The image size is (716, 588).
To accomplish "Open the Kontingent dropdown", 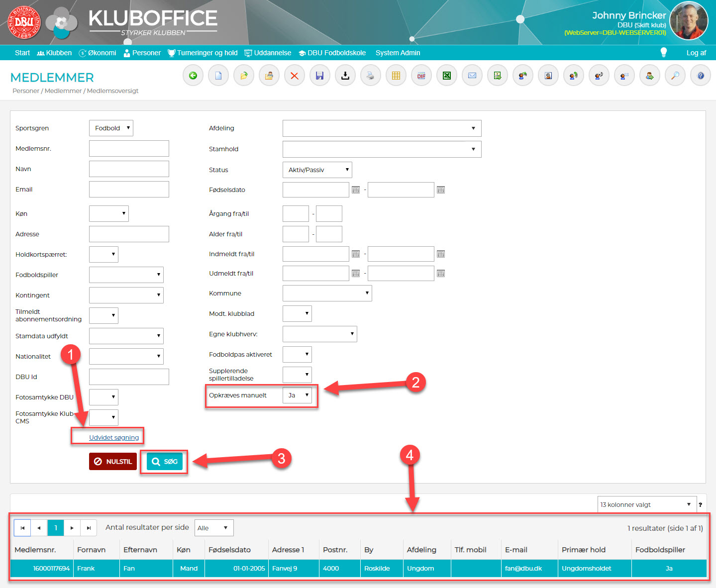I will tap(126, 295).
